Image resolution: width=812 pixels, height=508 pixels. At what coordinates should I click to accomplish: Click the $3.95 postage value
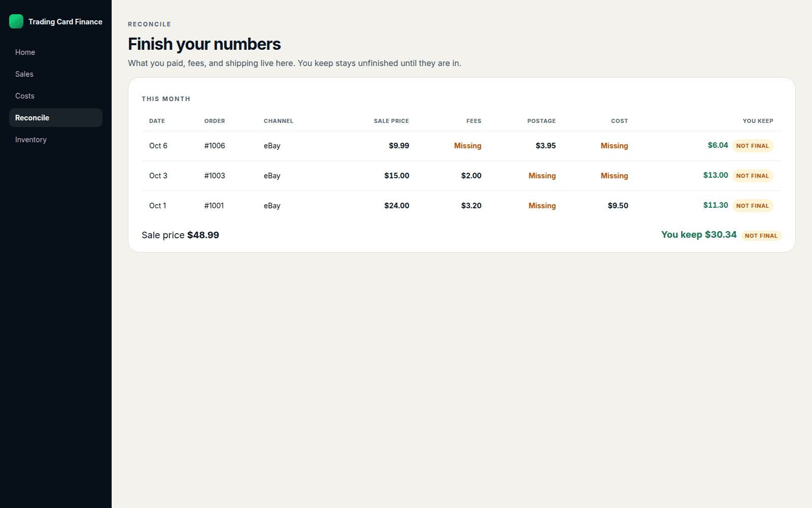[x=546, y=146]
